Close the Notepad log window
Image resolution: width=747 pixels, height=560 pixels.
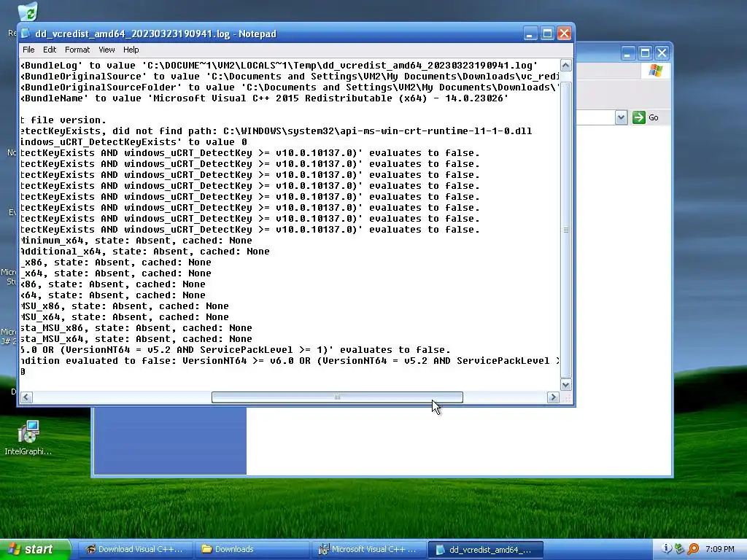coord(564,34)
